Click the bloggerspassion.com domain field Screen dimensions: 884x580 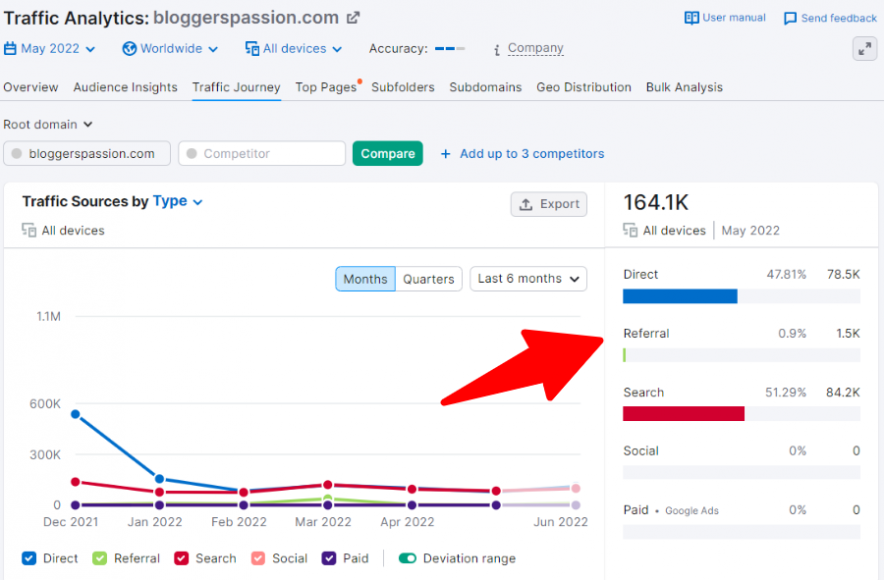87,153
